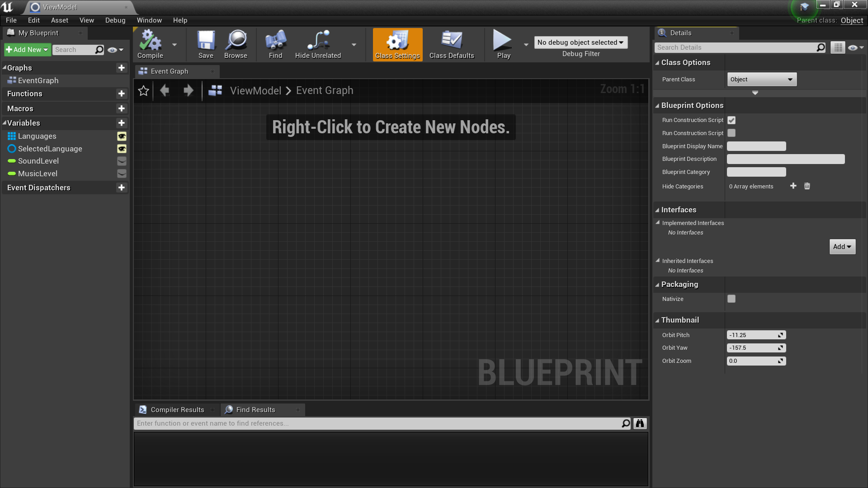Viewport: 868px width, 488px height.
Task: Toggle first Run Construction Script checkbox
Action: 731,120
